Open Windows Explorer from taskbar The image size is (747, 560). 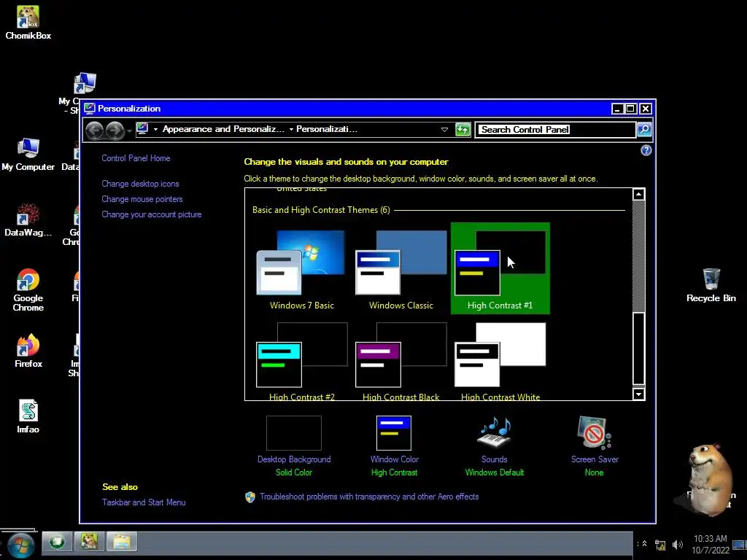click(x=122, y=542)
